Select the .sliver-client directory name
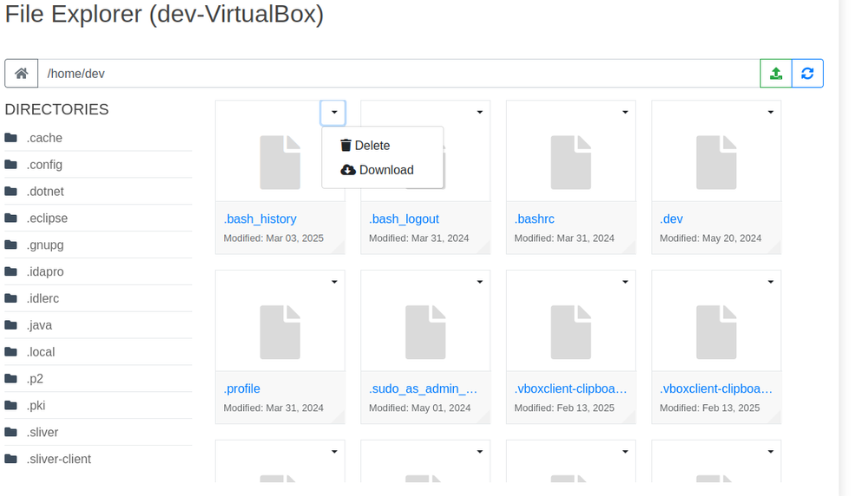The image size is (868, 496). (59, 459)
